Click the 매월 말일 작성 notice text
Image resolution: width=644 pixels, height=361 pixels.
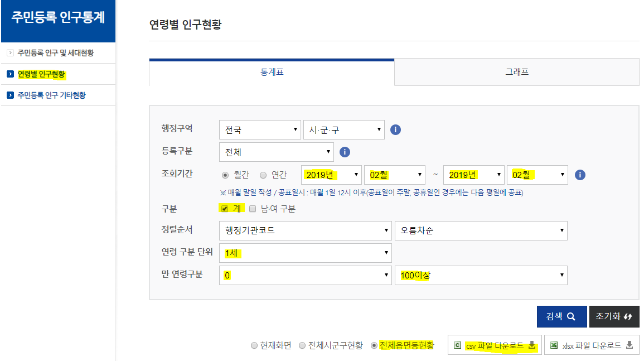pos(372,193)
